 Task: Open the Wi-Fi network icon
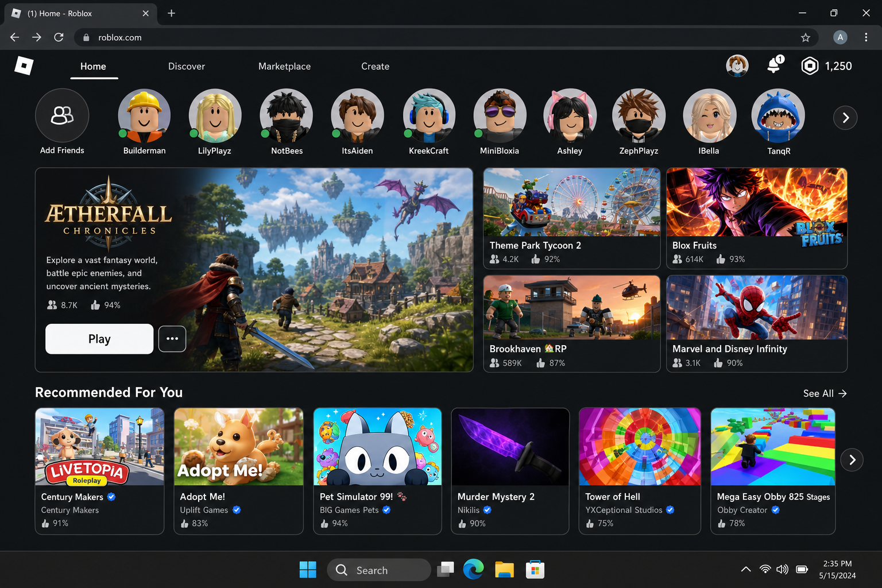pos(765,570)
